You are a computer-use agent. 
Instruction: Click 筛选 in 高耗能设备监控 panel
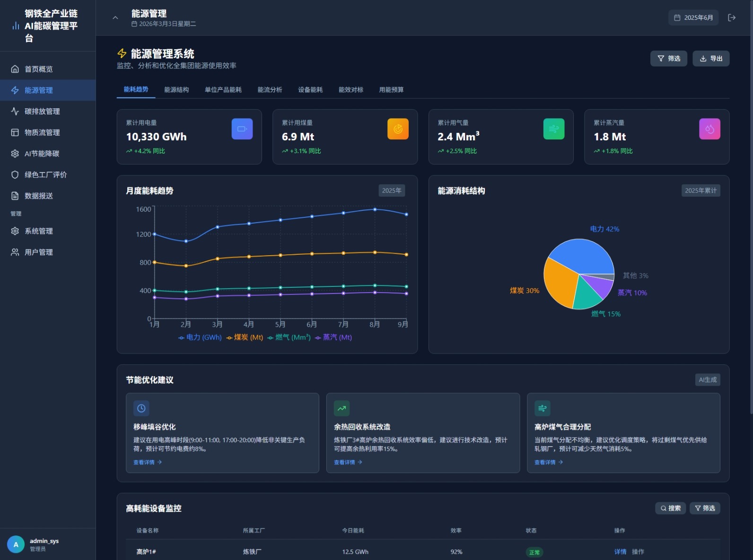[705, 508]
